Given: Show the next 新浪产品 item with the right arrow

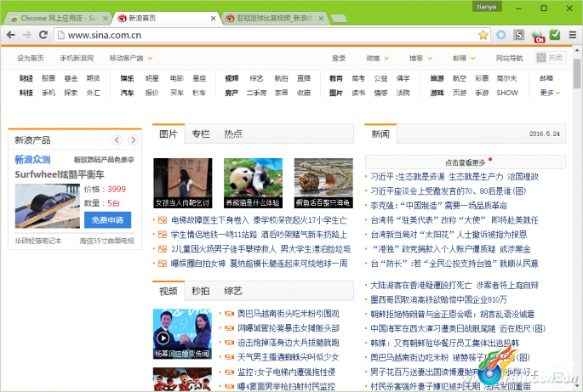Looking at the screenshot, I should [133, 140].
